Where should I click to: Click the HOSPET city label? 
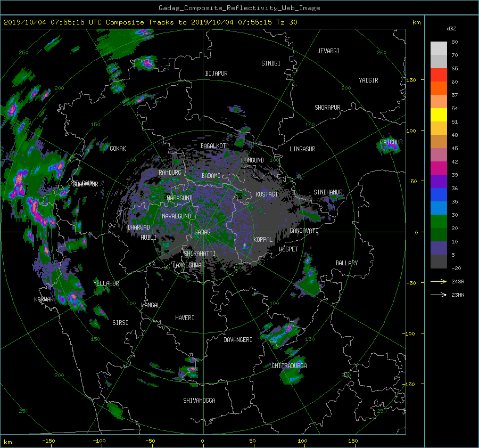288,249
